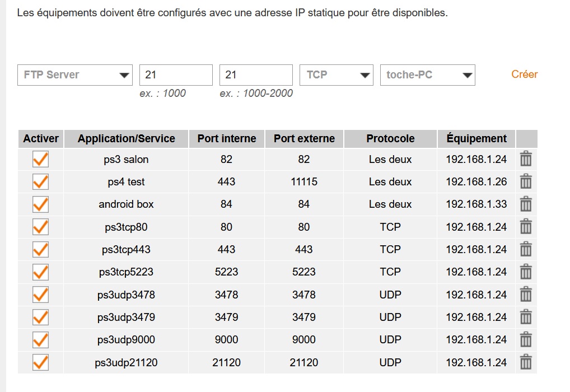Uncheck the ps3tcp443 rule
Viewport: 570px width, 392px height.
pos(40,249)
